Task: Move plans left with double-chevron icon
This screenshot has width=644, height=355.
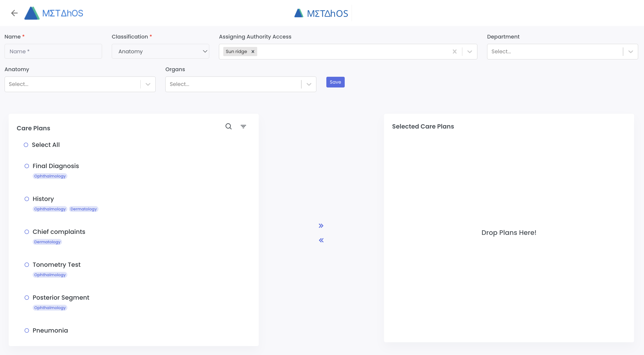Action: pos(321,240)
